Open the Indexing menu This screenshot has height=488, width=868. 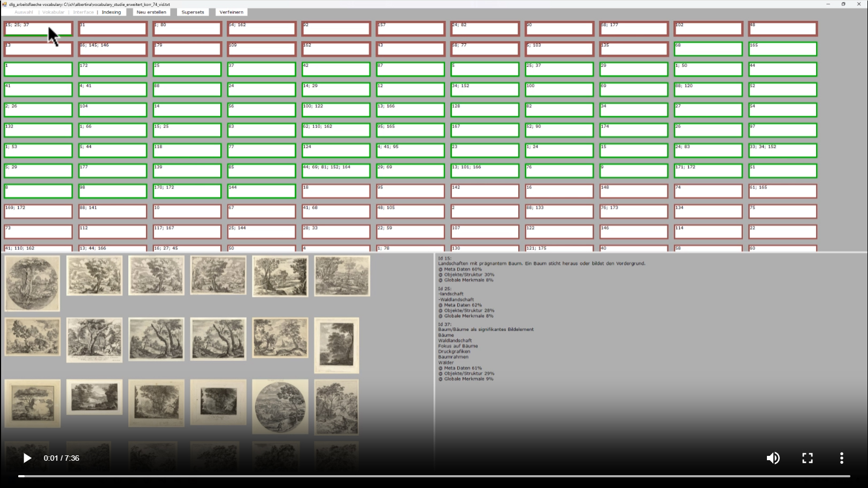click(111, 12)
